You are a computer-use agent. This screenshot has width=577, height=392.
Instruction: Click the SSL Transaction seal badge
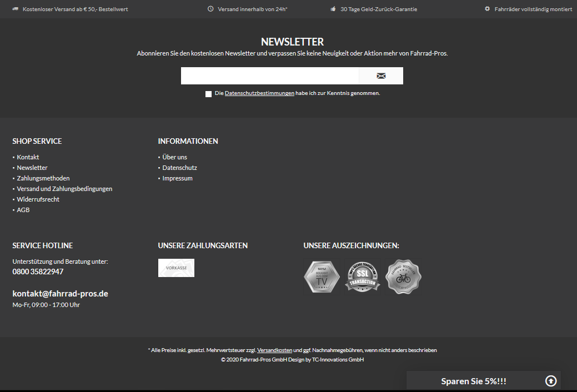pyautogui.click(x=362, y=277)
